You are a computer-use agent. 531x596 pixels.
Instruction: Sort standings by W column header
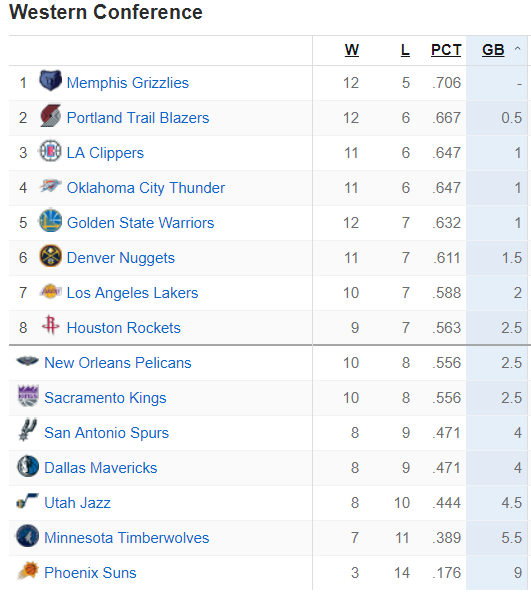[x=352, y=50]
